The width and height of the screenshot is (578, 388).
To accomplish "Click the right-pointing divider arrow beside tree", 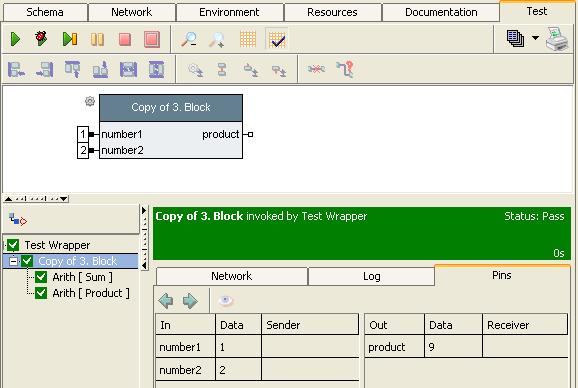I will 144,210.
